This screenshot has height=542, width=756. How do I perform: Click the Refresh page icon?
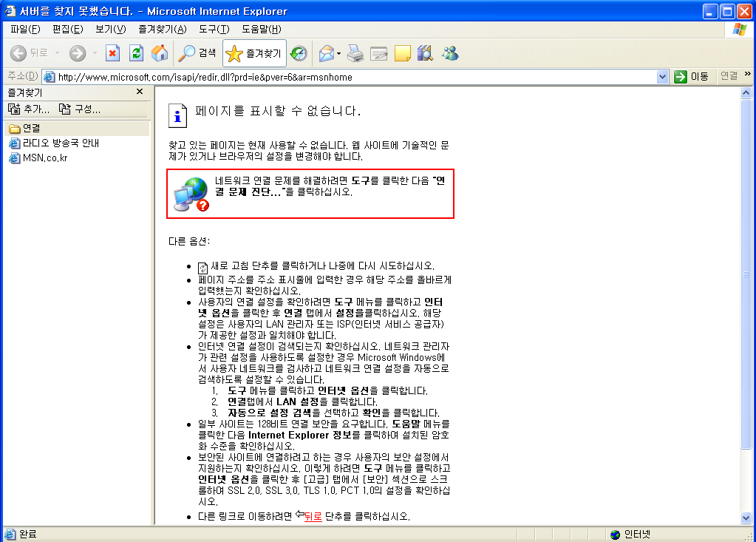pos(137,53)
